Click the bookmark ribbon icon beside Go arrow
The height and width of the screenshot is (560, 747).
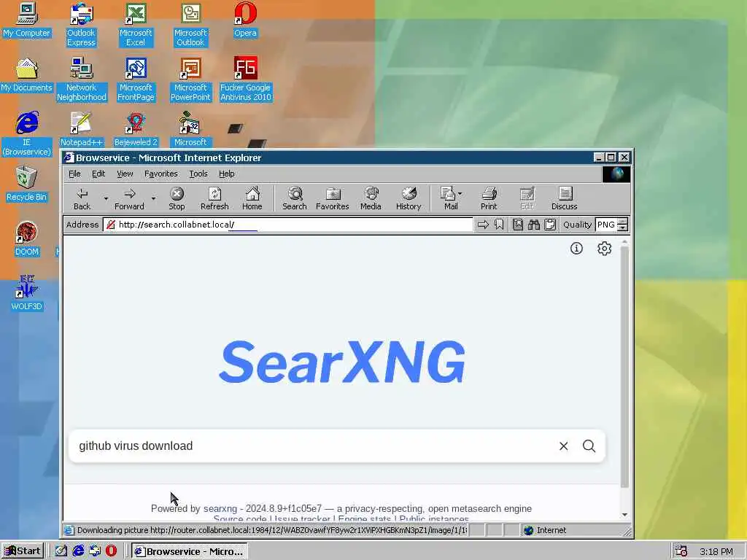(499, 225)
